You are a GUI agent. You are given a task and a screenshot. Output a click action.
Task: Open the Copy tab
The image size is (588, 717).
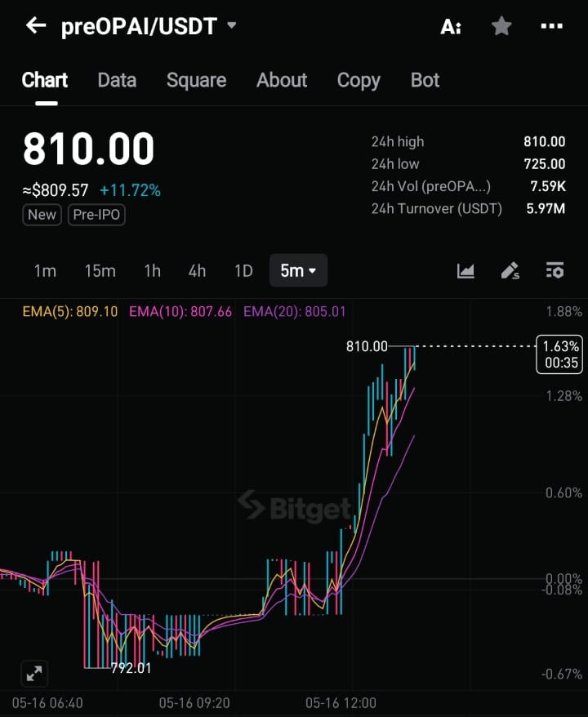(x=359, y=81)
